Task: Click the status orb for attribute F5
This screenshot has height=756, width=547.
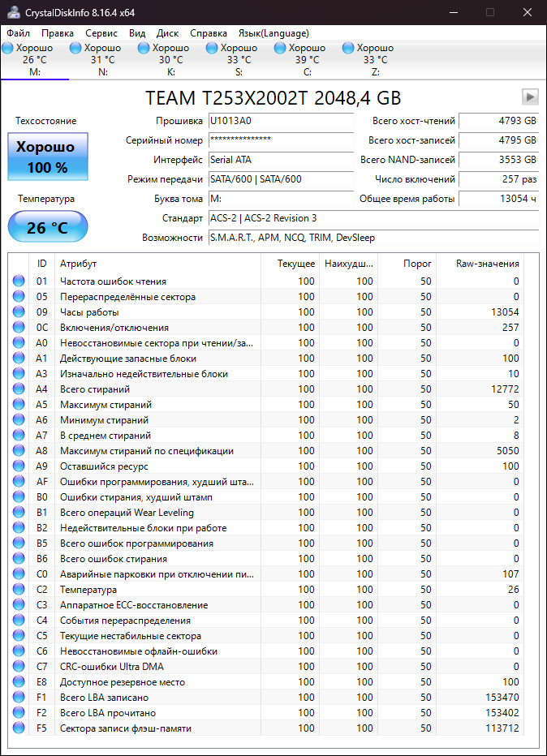Action: (x=19, y=728)
